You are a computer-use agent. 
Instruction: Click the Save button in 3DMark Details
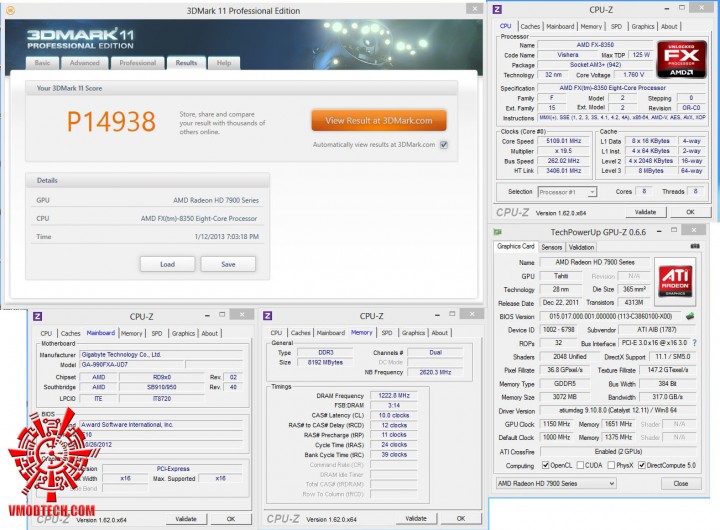pos(228,264)
